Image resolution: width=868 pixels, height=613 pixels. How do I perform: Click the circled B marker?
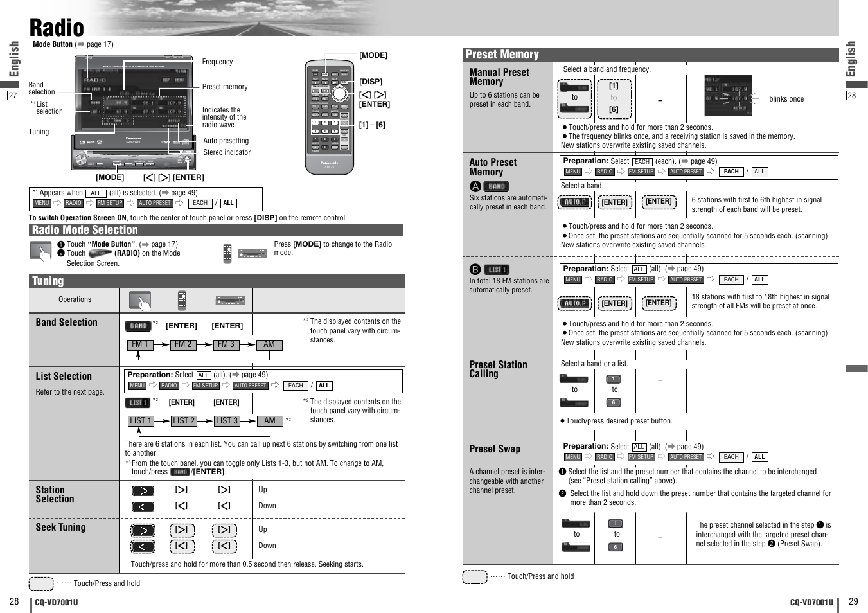click(x=475, y=269)
